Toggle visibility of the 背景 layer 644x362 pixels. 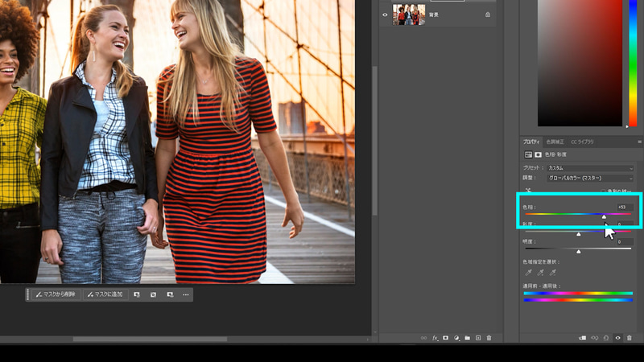385,14
